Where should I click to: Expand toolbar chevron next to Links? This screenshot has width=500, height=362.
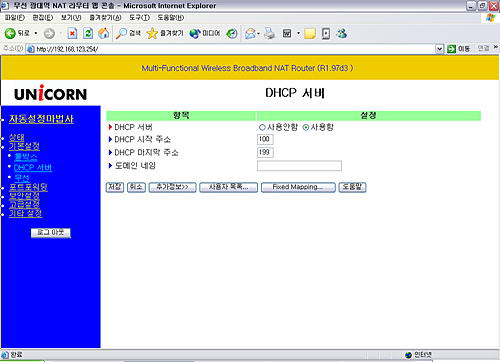click(496, 48)
